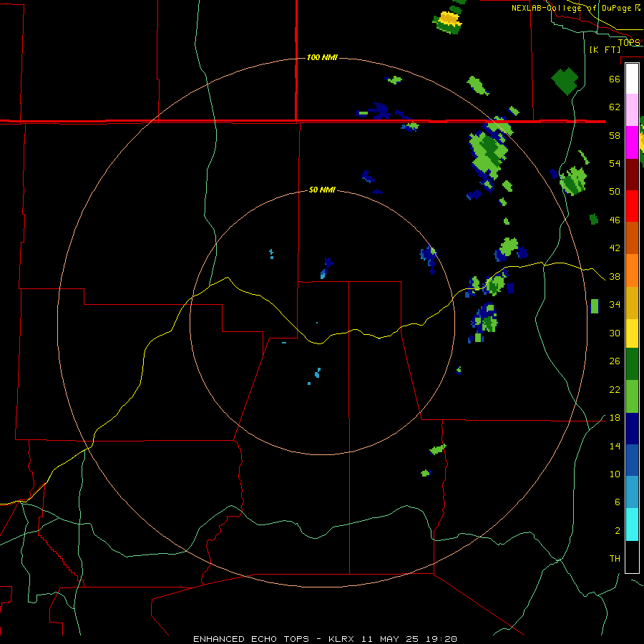
Task: Select the dark orange legend swatch
Action: [x=632, y=238]
